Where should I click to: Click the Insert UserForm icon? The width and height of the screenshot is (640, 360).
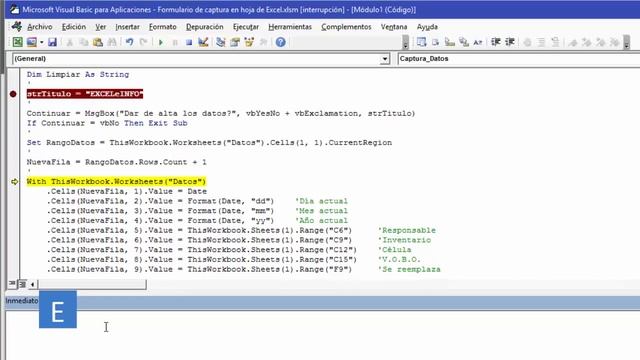pyautogui.click(x=31, y=42)
